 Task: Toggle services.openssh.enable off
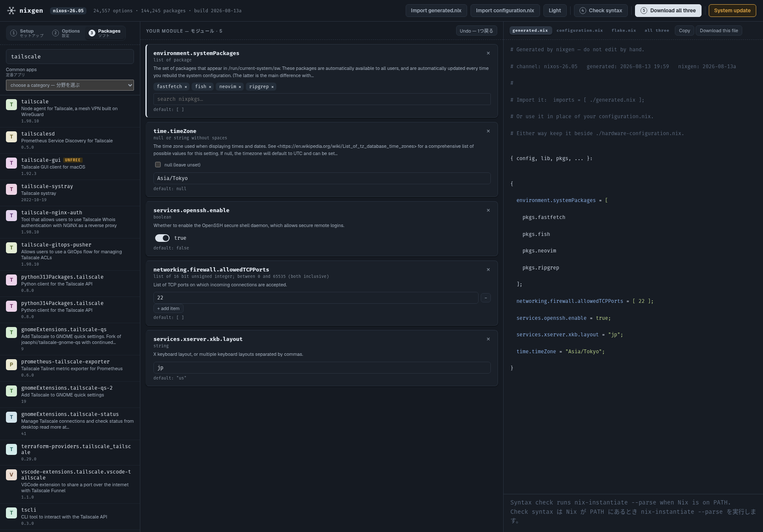[162, 238]
